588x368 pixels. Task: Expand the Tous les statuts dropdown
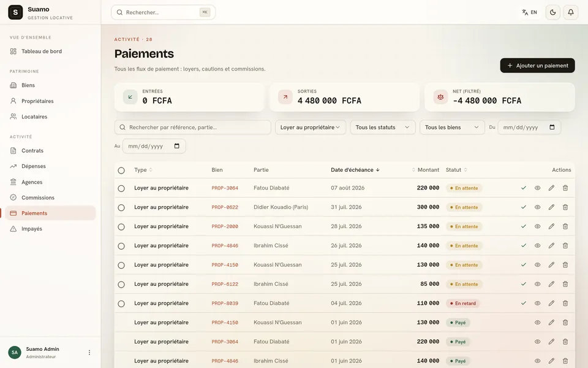coord(382,128)
